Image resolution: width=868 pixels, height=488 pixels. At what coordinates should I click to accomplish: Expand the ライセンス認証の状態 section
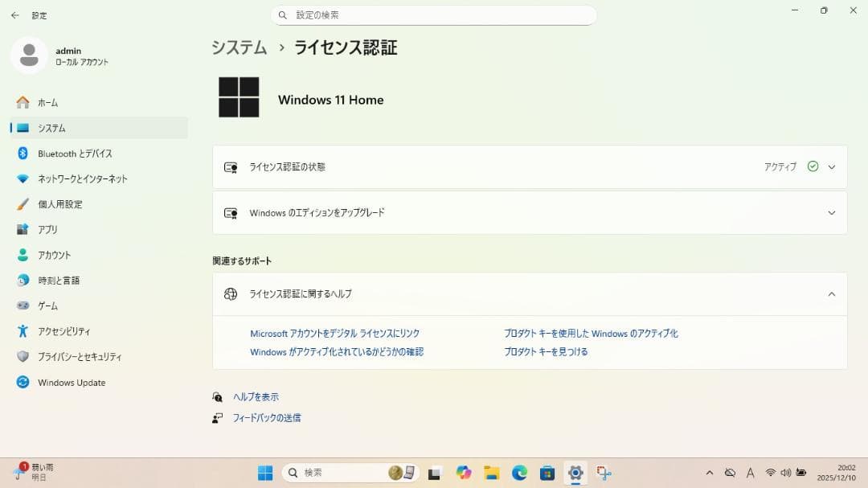coord(832,166)
